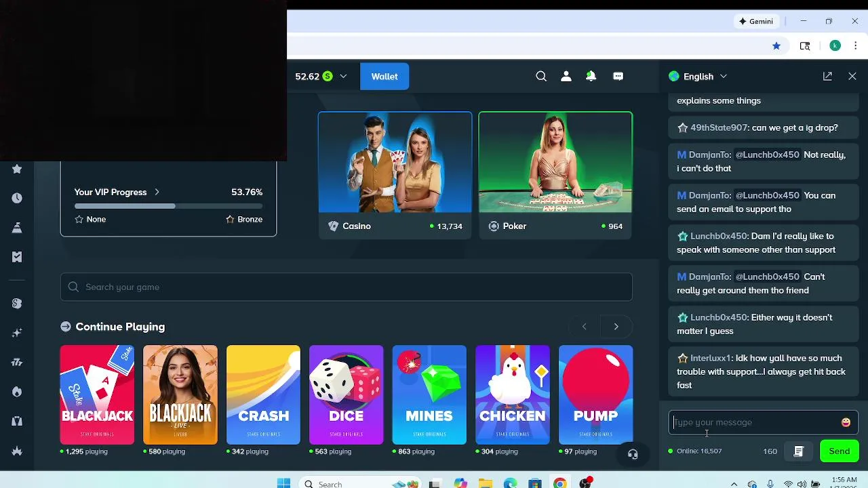Toggle the chat bubble icon in header
This screenshot has height=488, width=868.
coord(618,77)
